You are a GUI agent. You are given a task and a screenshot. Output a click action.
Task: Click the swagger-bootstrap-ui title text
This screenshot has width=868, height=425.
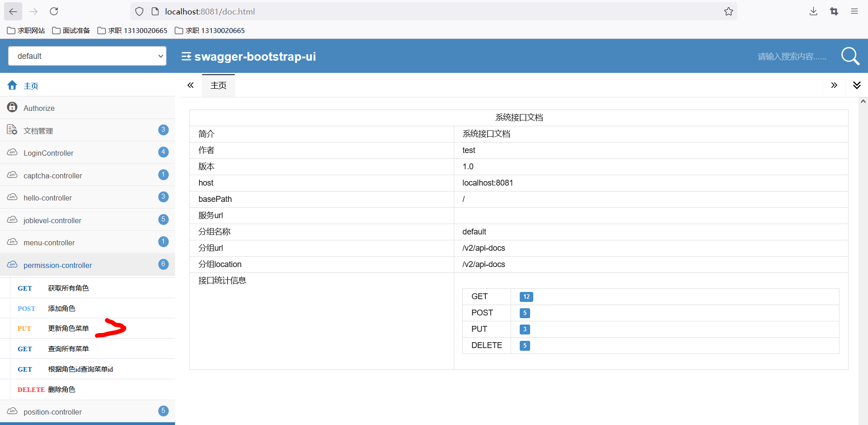pos(255,57)
